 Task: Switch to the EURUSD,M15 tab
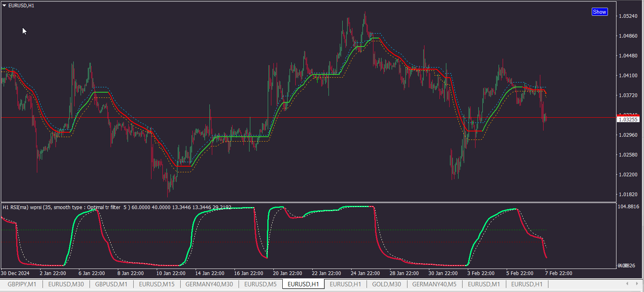pyautogui.click(x=157, y=284)
